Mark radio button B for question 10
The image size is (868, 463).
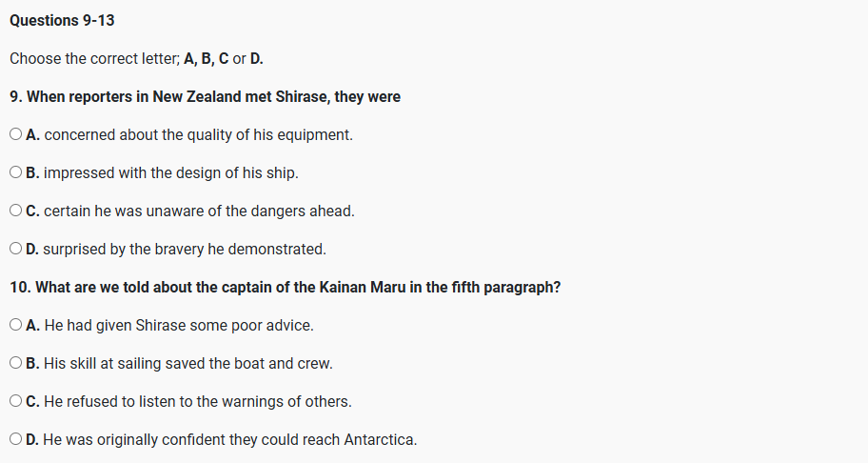pyautogui.click(x=16, y=364)
